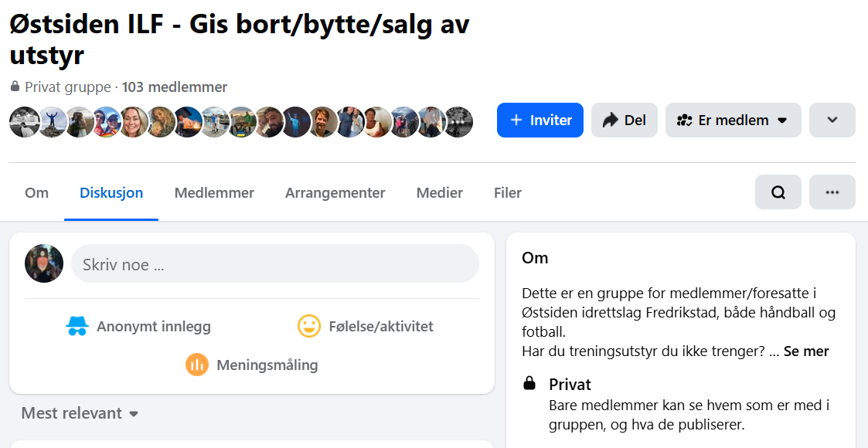Select the Følelse/aktivitet smiley icon
868x448 pixels.
309,327
